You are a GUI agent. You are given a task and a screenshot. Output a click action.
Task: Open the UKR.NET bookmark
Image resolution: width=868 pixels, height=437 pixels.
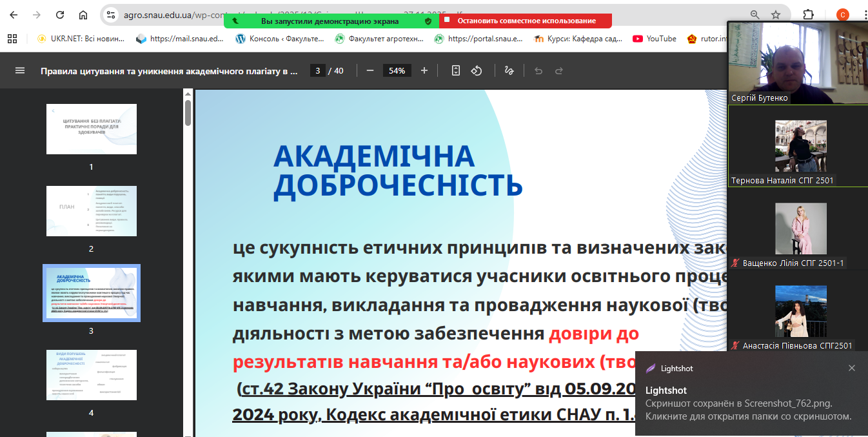[x=81, y=39]
